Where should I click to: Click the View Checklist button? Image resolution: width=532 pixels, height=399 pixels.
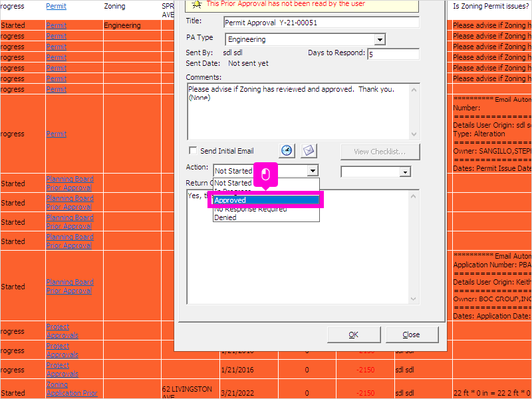[380, 152]
